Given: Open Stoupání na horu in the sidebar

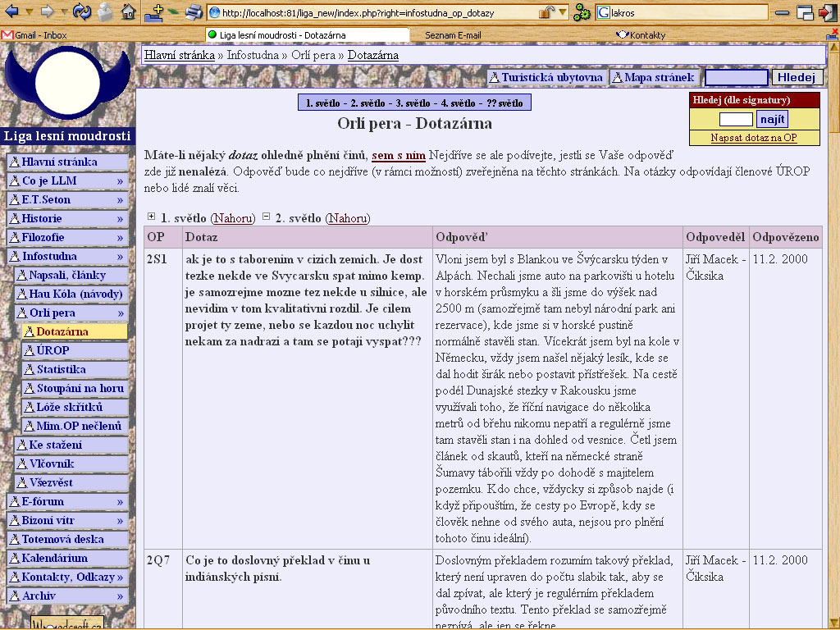Looking at the screenshot, I should [x=75, y=388].
